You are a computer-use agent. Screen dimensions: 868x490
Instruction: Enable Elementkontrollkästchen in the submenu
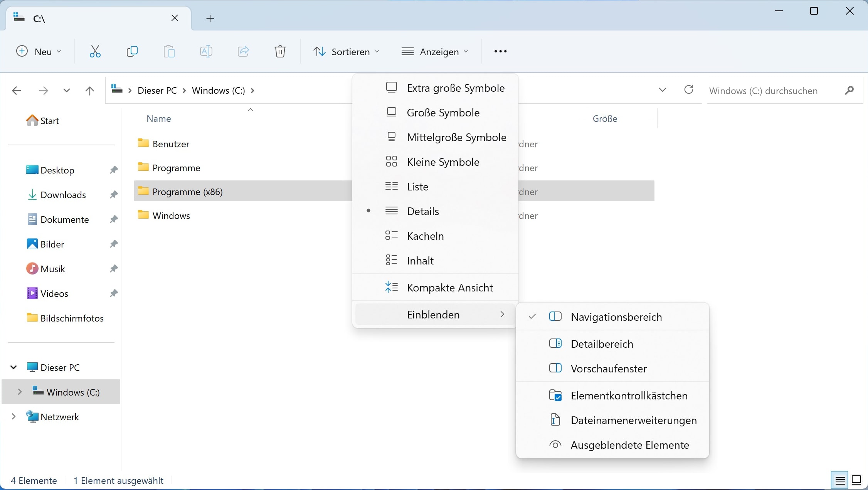tap(629, 396)
